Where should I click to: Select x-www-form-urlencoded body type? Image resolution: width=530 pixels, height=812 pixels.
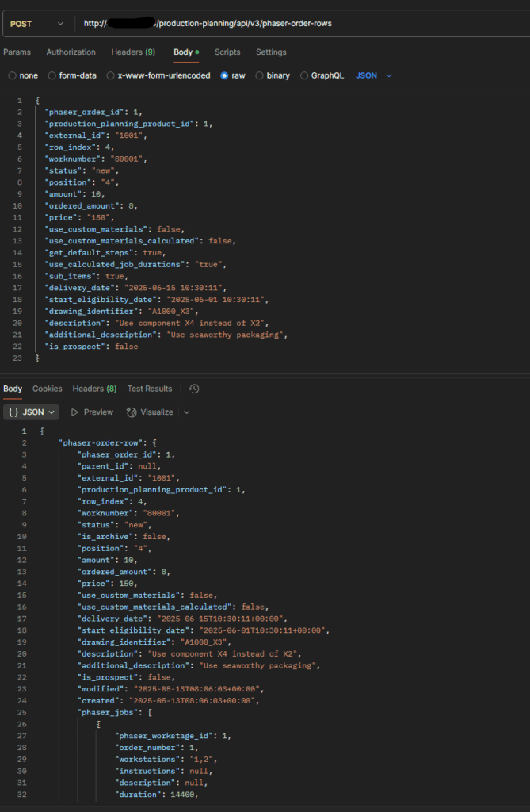pyautogui.click(x=110, y=75)
